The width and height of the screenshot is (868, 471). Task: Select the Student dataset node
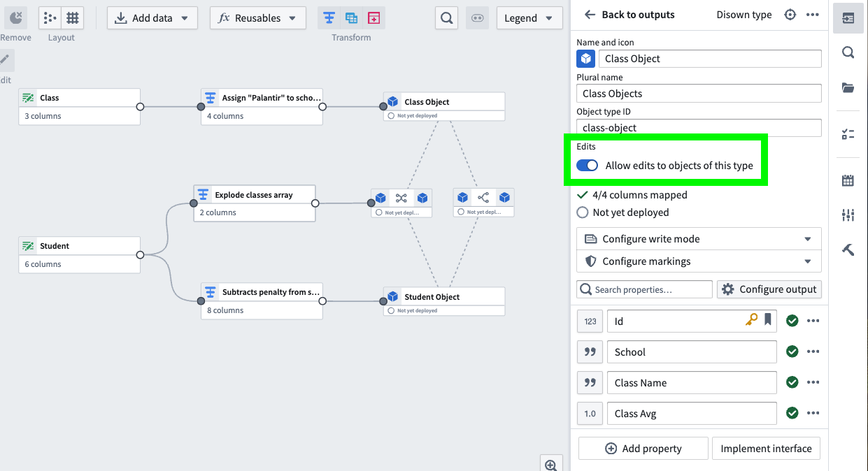click(79, 255)
